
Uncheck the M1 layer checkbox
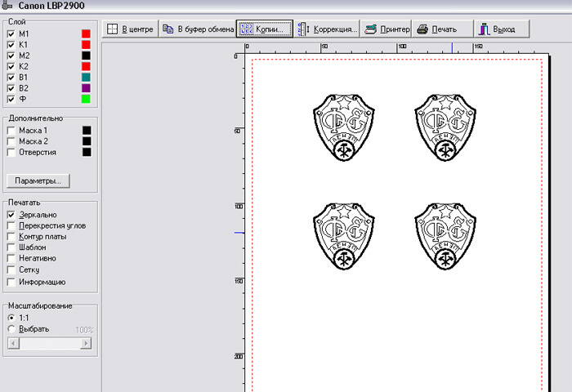pyautogui.click(x=11, y=34)
